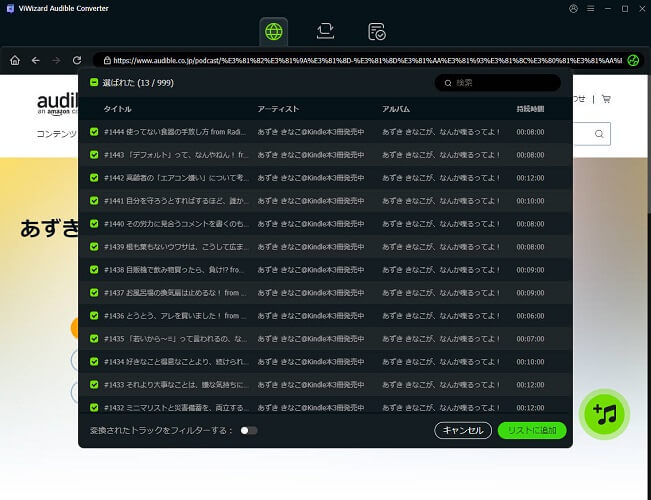Click the green リストに追加 button
Viewport: 651px width, 500px height.
pos(532,430)
